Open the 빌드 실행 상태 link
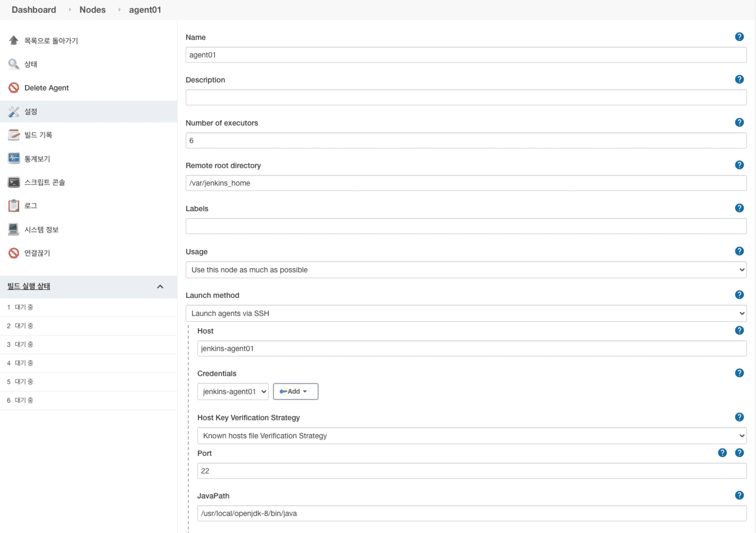Viewport: 756px width, 533px height. point(29,286)
